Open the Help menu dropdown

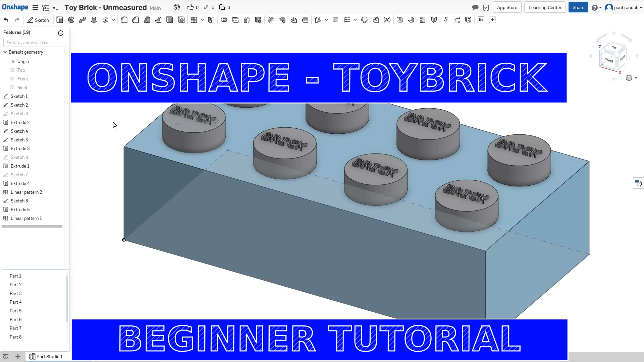pos(597,7)
